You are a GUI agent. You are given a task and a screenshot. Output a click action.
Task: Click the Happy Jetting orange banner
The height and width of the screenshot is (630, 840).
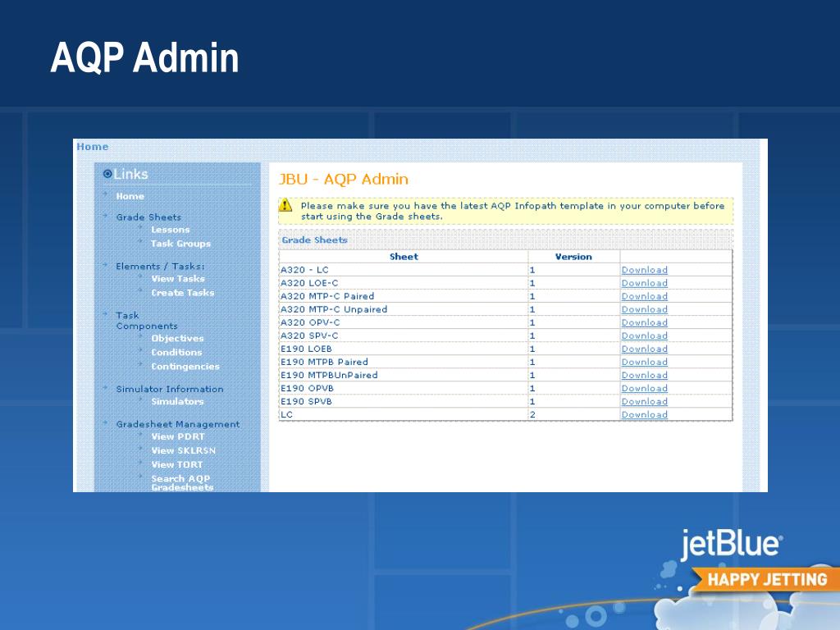pos(767,579)
